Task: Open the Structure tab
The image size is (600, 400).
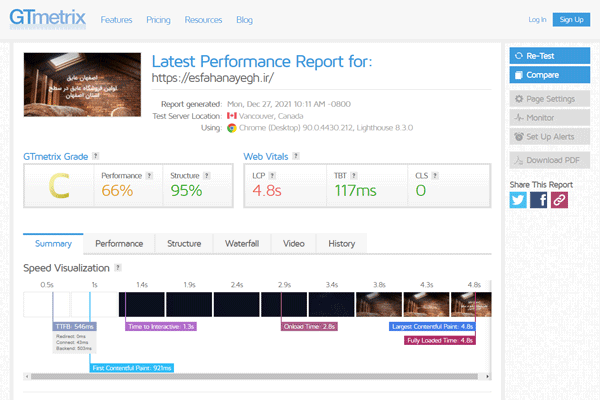Action: click(x=183, y=243)
